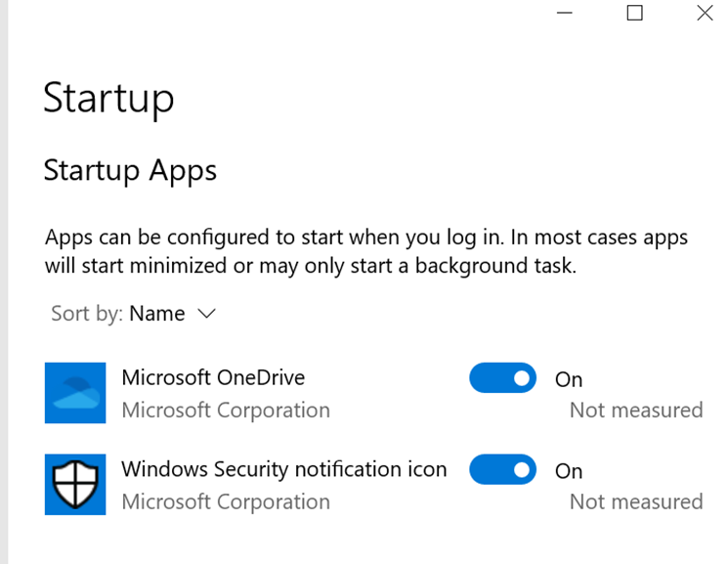The height and width of the screenshot is (564, 728).
Task: Click the Startup page title
Action: (x=108, y=99)
